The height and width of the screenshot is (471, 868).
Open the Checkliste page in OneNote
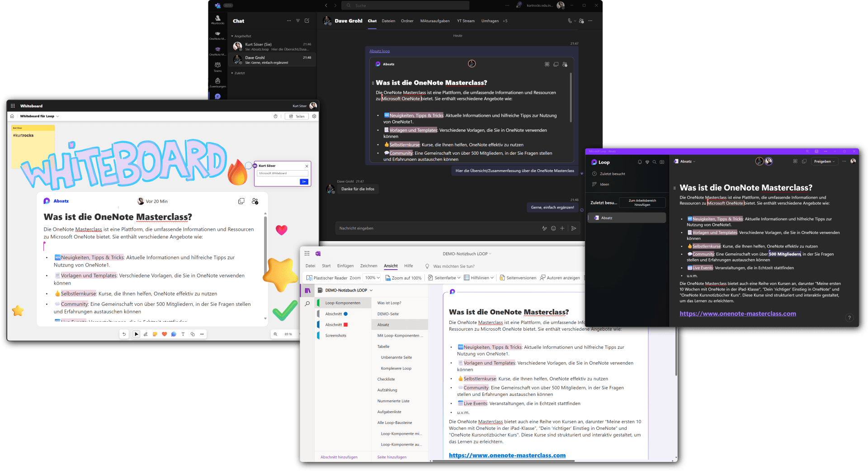(x=386, y=379)
